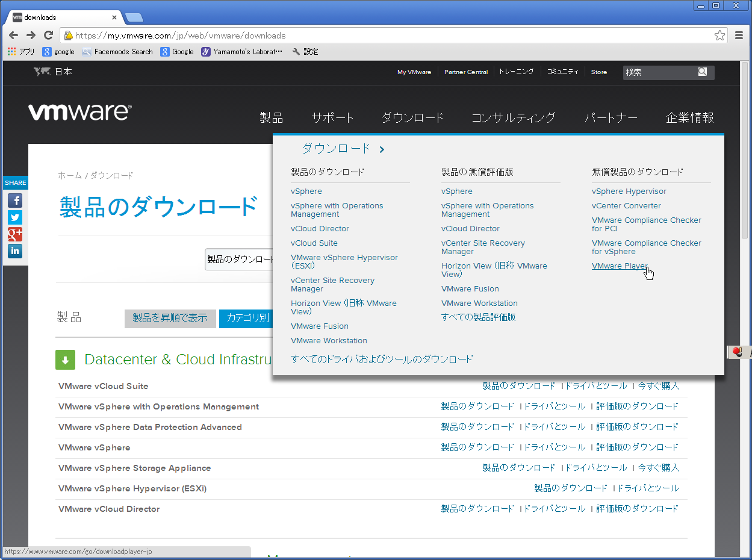This screenshot has width=752, height=560.
Task: Open the トレーニング link
Action: (x=516, y=72)
